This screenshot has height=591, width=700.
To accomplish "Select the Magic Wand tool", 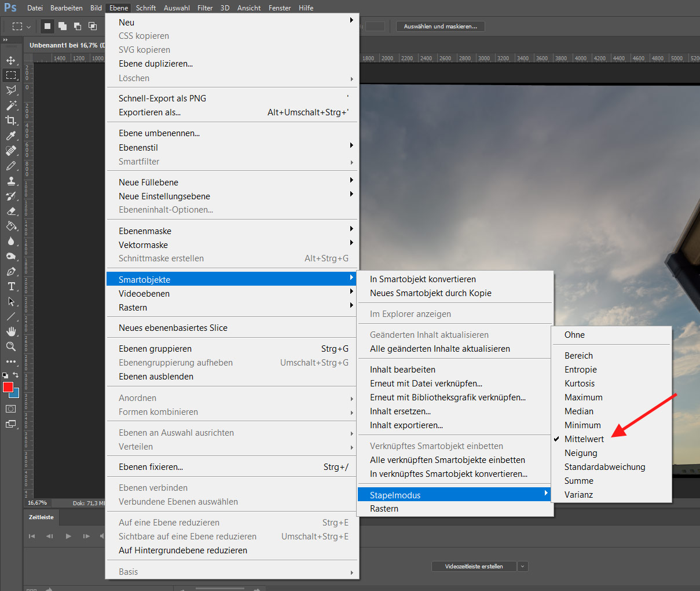I will pos(11,105).
